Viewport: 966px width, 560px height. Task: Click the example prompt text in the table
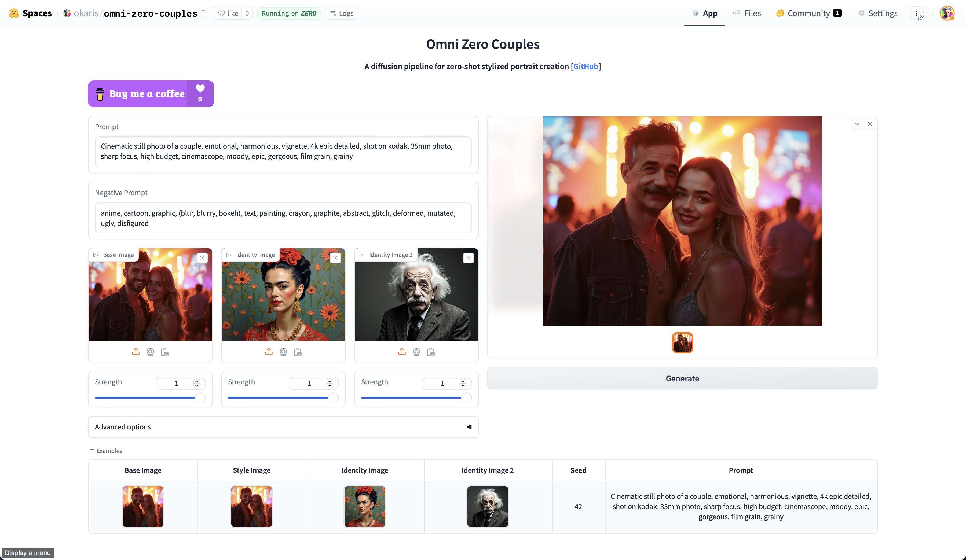741,506
